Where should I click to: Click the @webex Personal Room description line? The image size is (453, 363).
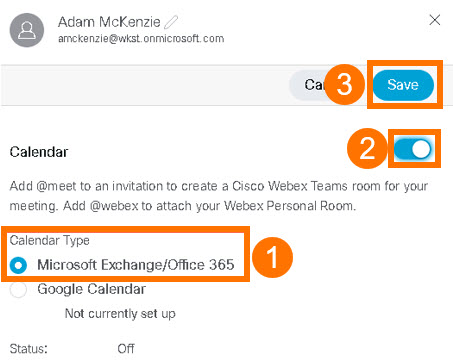[183, 206]
